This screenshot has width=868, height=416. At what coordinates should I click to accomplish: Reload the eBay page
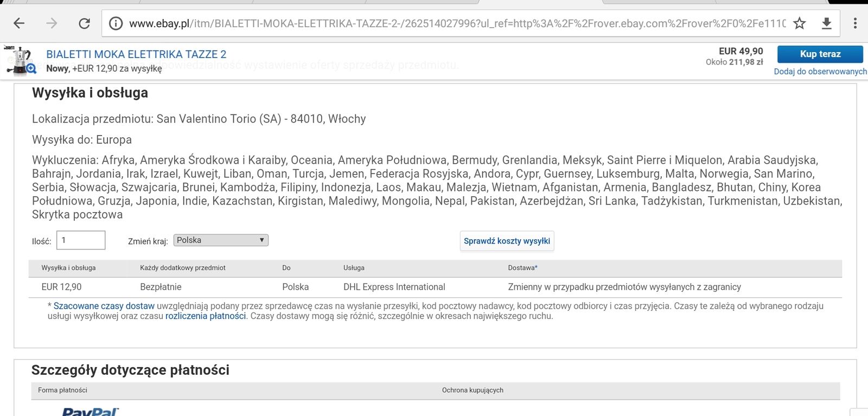(x=84, y=23)
